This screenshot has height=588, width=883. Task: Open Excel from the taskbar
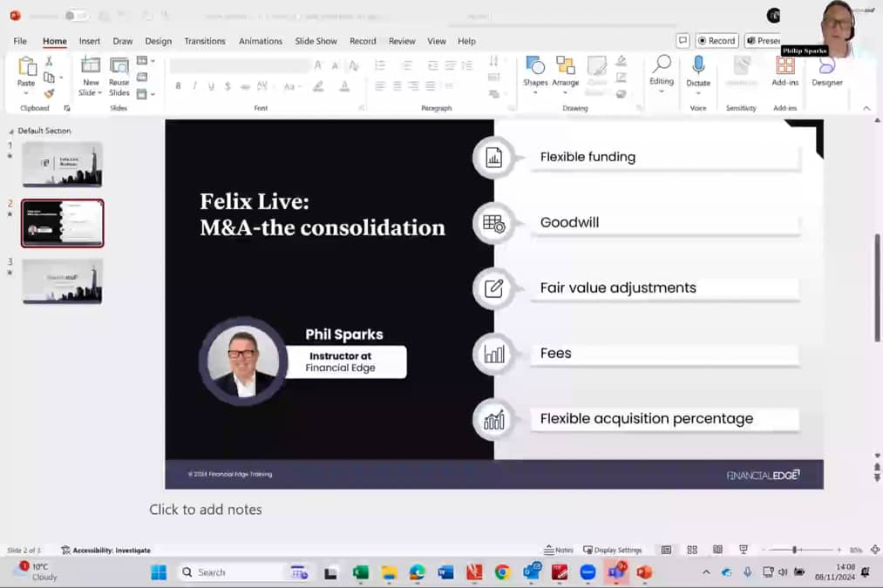(x=360, y=572)
